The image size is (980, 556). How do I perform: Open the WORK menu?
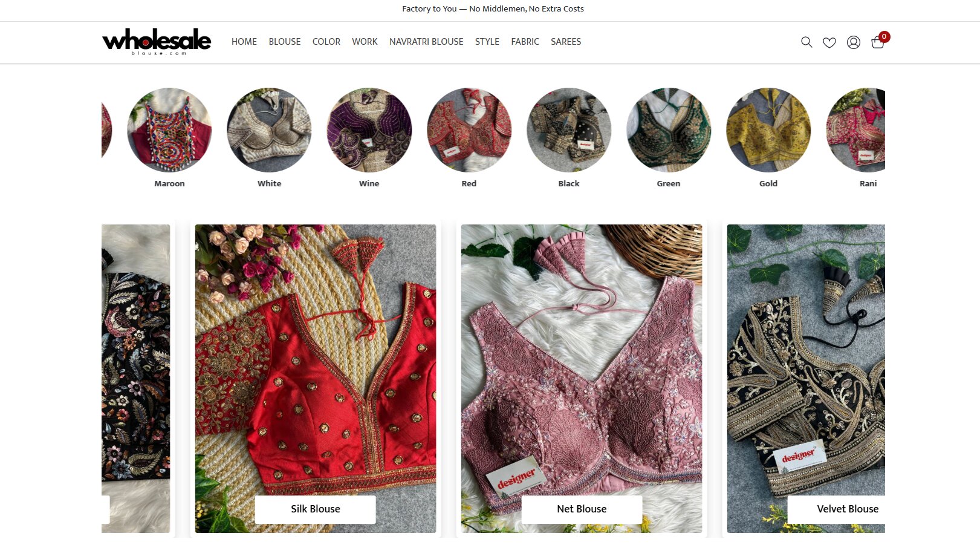[365, 42]
